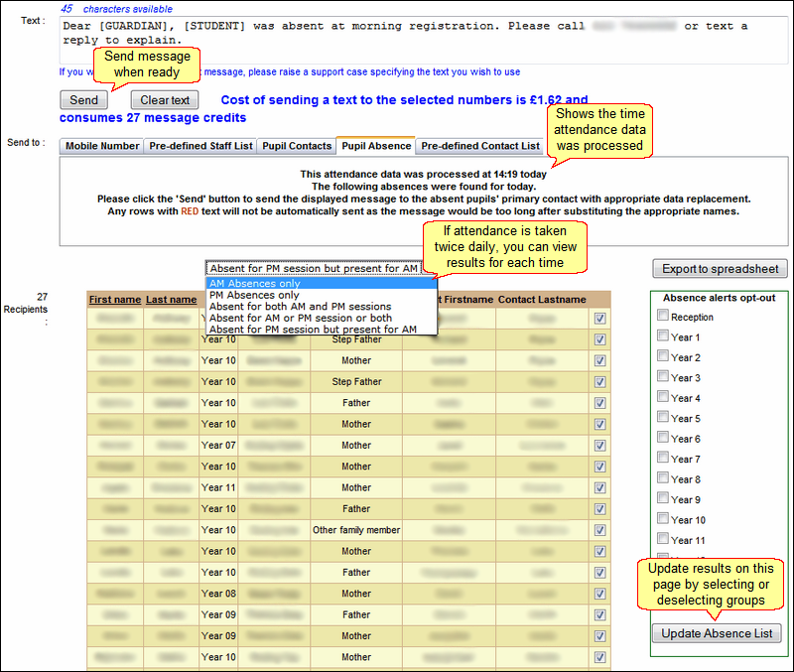The image size is (794, 672).
Task: Click Export to spreadsheet button
Action: (720, 268)
